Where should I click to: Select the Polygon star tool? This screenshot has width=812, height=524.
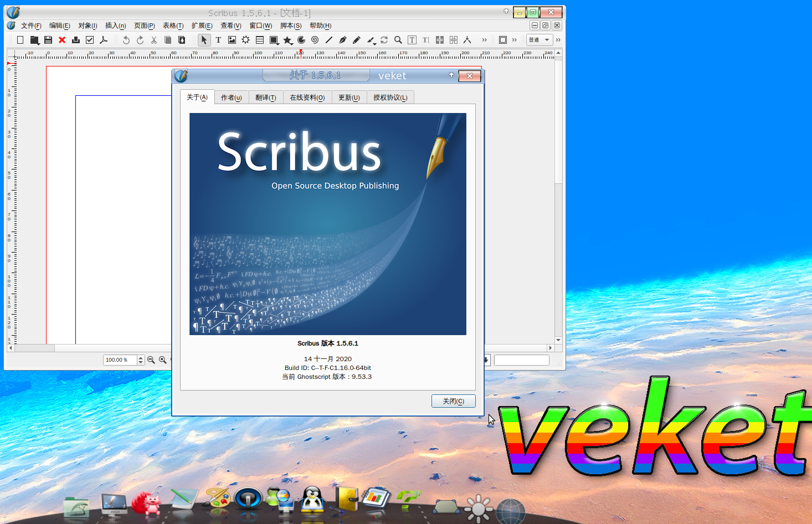click(x=287, y=40)
